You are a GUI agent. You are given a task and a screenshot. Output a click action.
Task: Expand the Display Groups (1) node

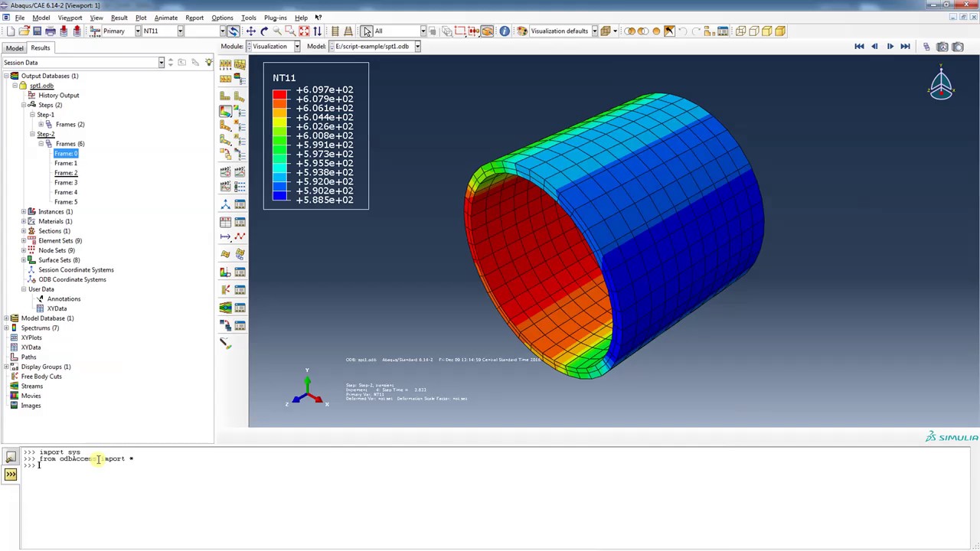tap(6, 367)
